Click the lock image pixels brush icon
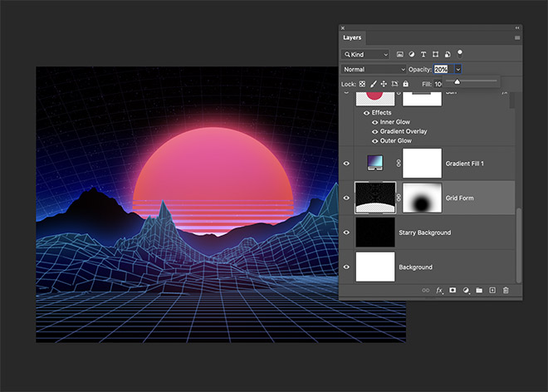The width and height of the screenshot is (548, 392). point(373,84)
